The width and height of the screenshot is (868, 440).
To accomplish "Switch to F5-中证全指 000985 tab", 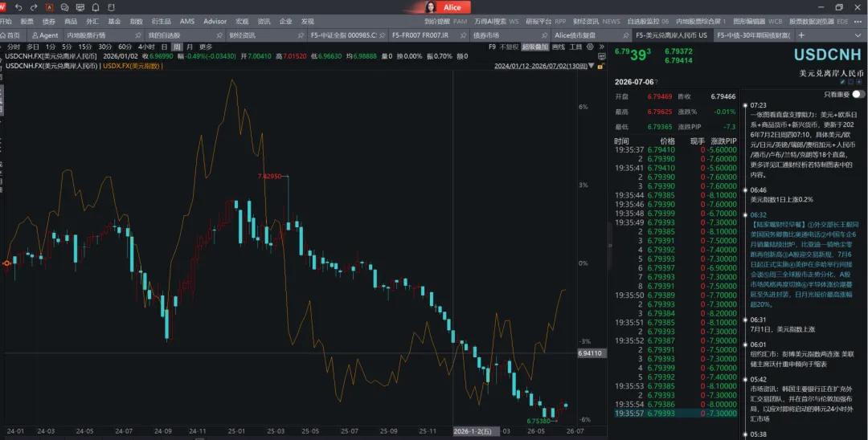I will 343,35.
